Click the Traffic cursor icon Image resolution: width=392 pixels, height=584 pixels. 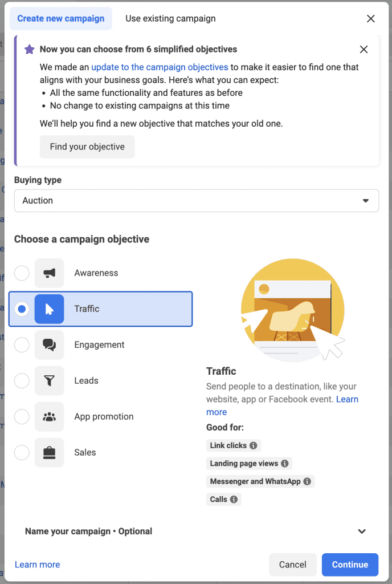point(49,309)
